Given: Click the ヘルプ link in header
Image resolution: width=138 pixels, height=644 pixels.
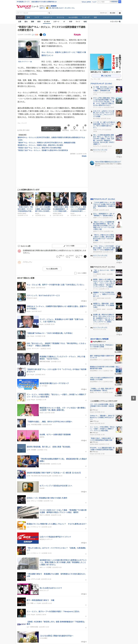Looking at the screenshot, I should click(94, 2).
